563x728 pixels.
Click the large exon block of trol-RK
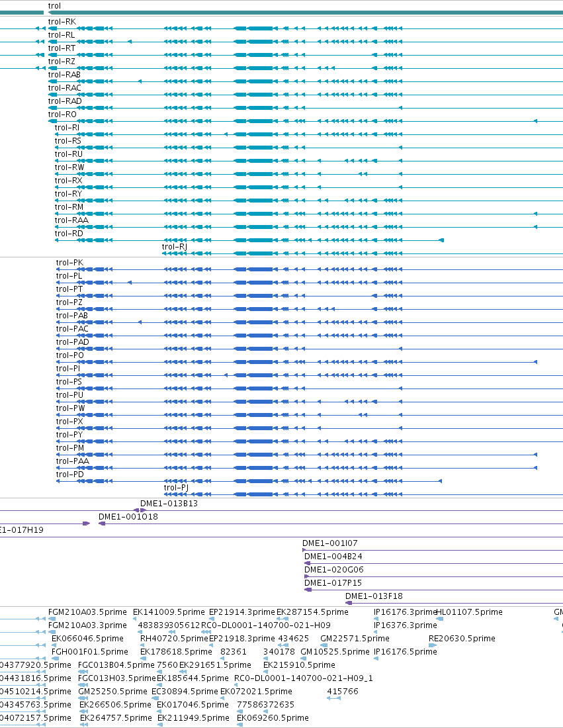pos(260,28)
